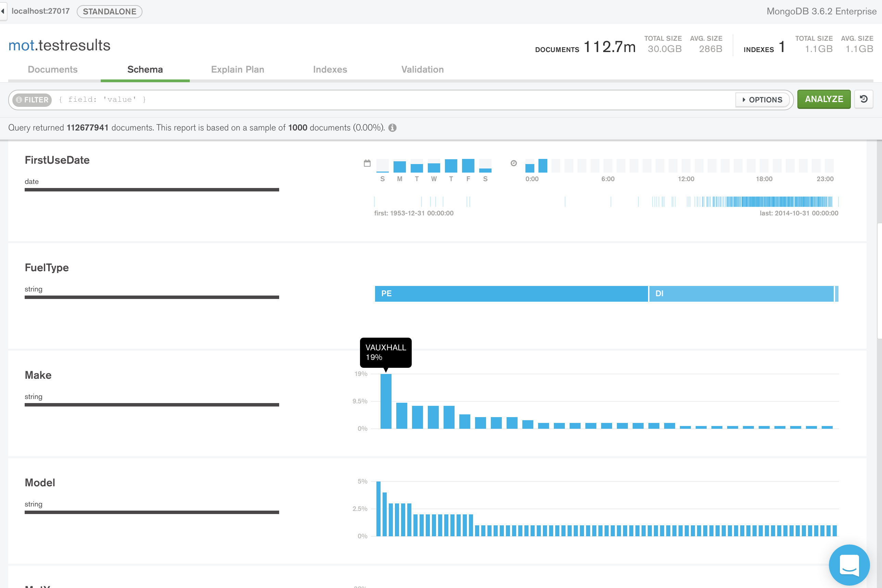Click into the filter query field
Viewport: 882px width, 588px height.
click(x=375, y=99)
